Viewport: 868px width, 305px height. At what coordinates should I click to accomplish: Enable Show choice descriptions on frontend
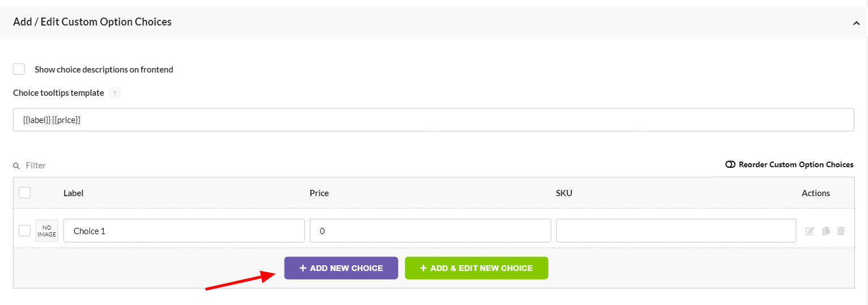coord(19,69)
